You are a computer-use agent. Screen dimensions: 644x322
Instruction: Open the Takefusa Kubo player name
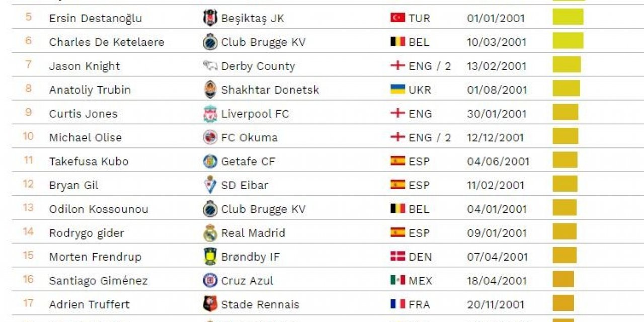point(89,161)
